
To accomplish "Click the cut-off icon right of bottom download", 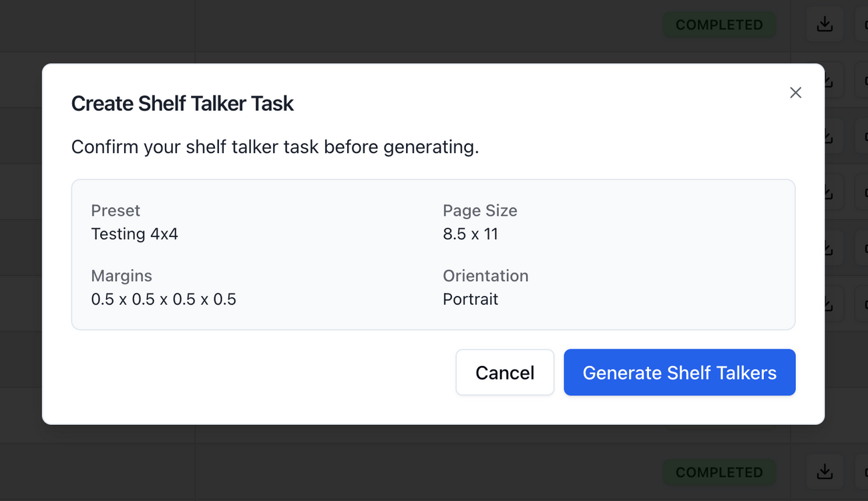I will (x=861, y=472).
